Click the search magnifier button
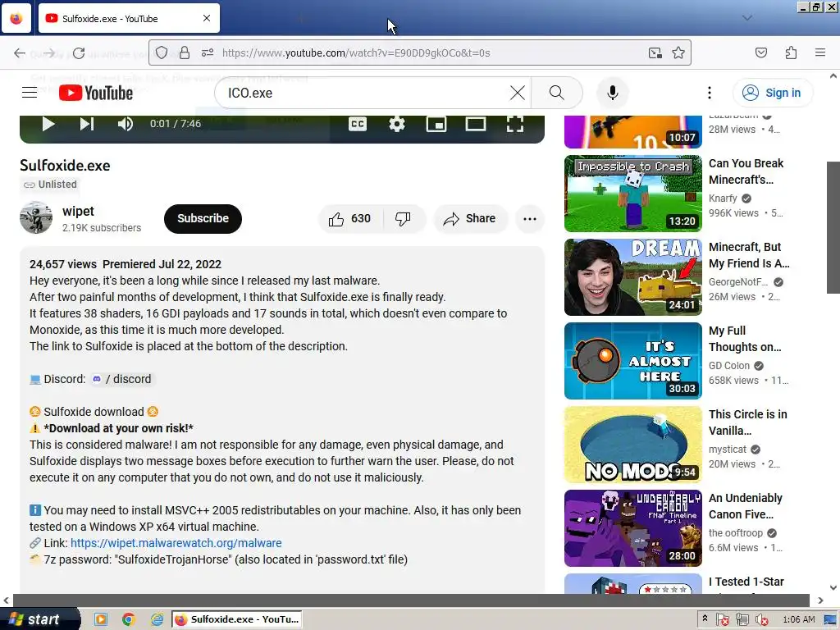The image size is (840, 630). [557, 93]
